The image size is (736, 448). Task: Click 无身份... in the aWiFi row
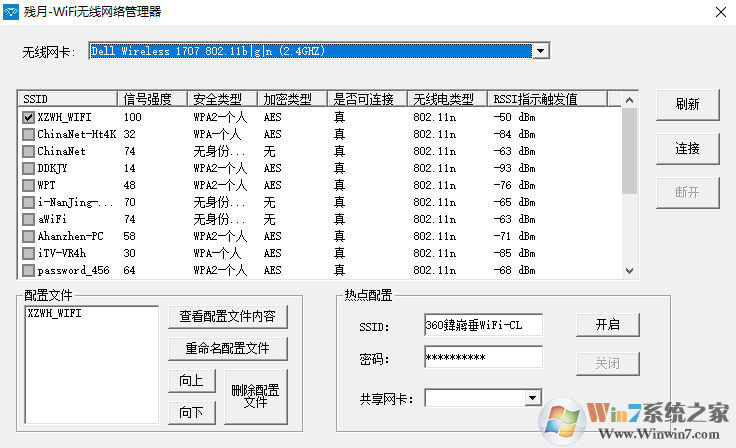click(219, 219)
